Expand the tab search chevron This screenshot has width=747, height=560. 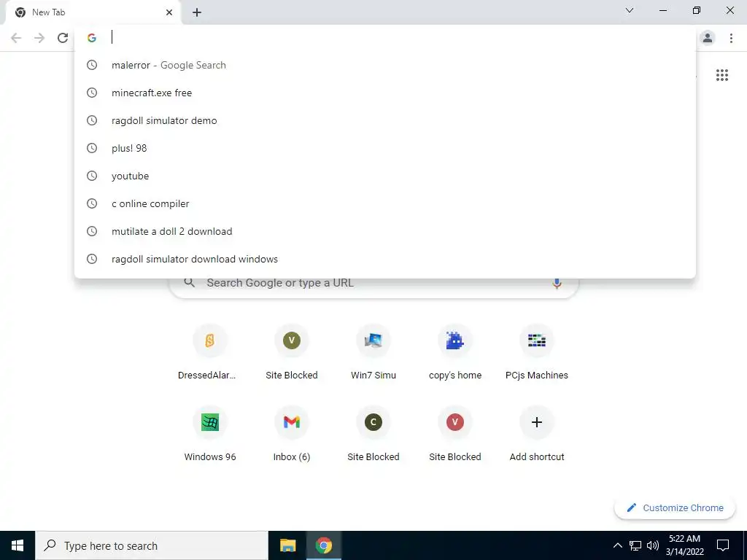pyautogui.click(x=630, y=10)
